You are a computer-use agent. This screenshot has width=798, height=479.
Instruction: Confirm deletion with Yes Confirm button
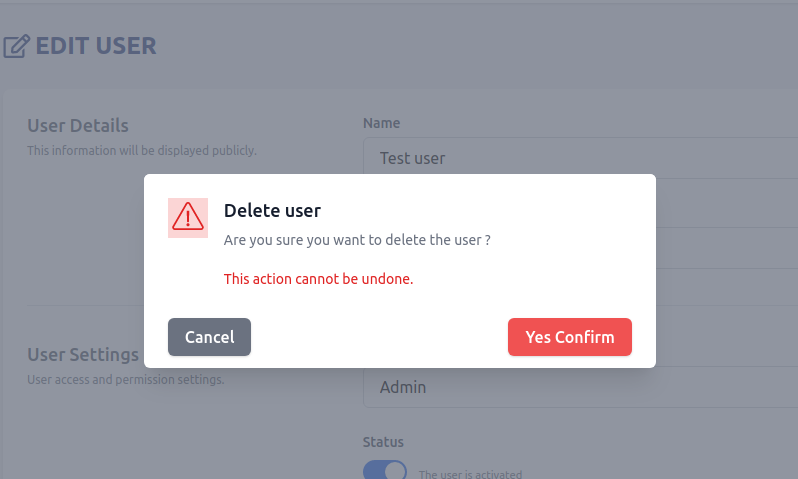click(x=570, y=337)
